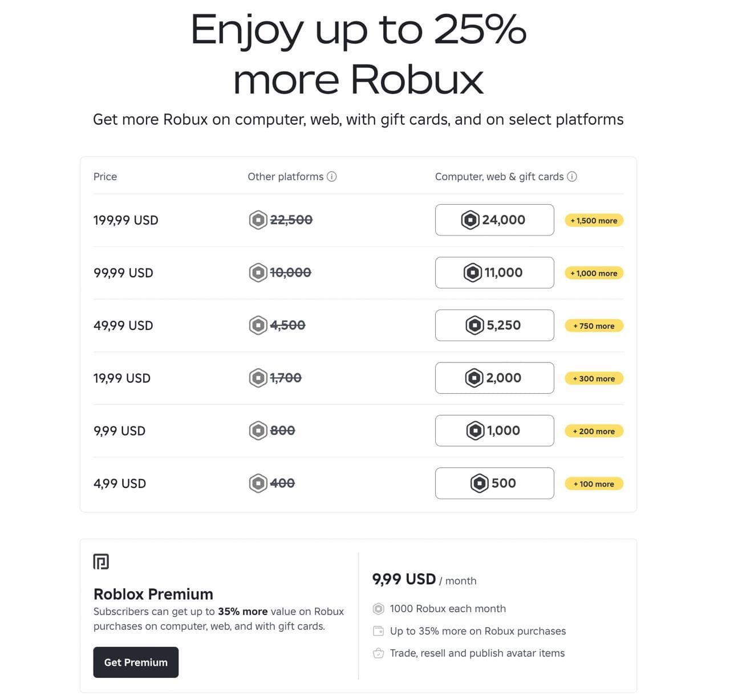Click the +750 more yellow badge
Screen dimensions: 730x700
[594, 326]
